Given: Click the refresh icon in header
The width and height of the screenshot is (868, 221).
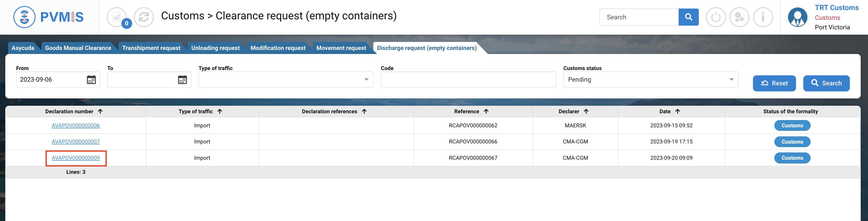Looking at the screenshot, I should pos(144,17).
